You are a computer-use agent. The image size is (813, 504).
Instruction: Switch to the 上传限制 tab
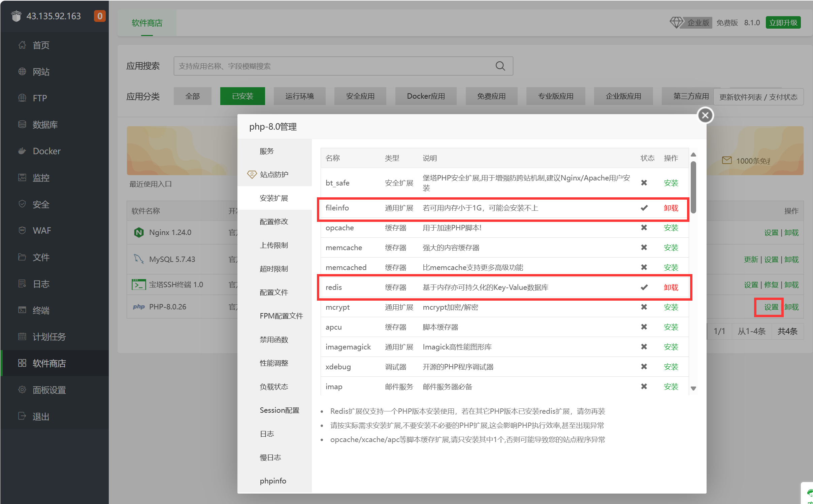274,245
